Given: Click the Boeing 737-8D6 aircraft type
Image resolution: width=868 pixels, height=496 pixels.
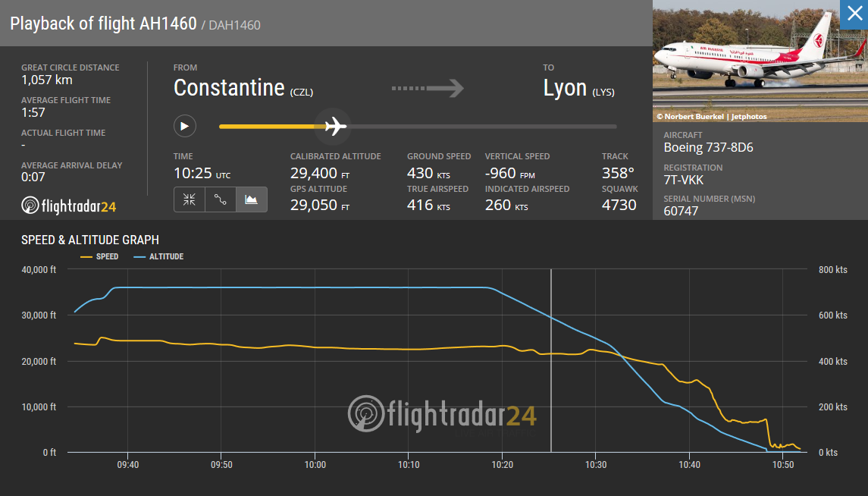Looking at the screenshot, I should coord(708,148).
